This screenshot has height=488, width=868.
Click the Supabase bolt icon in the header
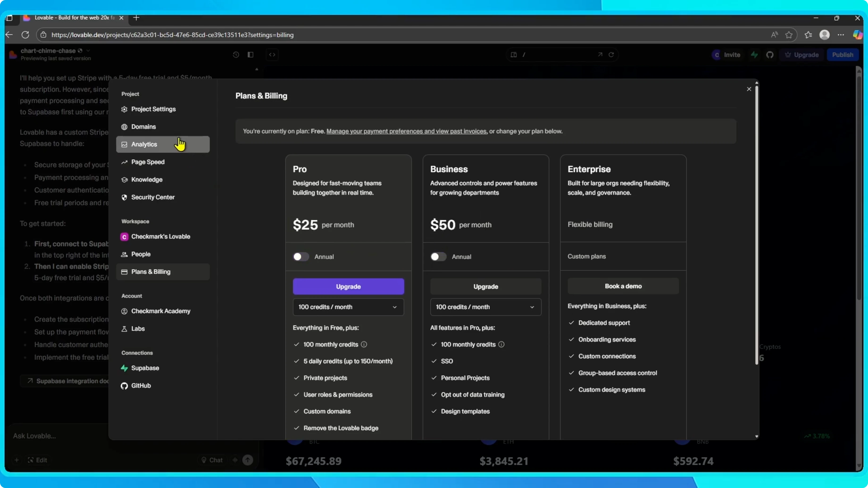(x=755, y=54)
